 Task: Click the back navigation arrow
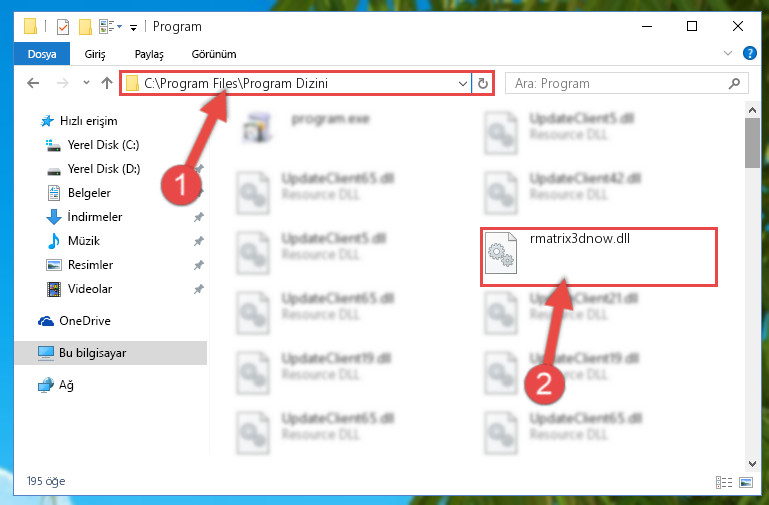tap(33, 83)
